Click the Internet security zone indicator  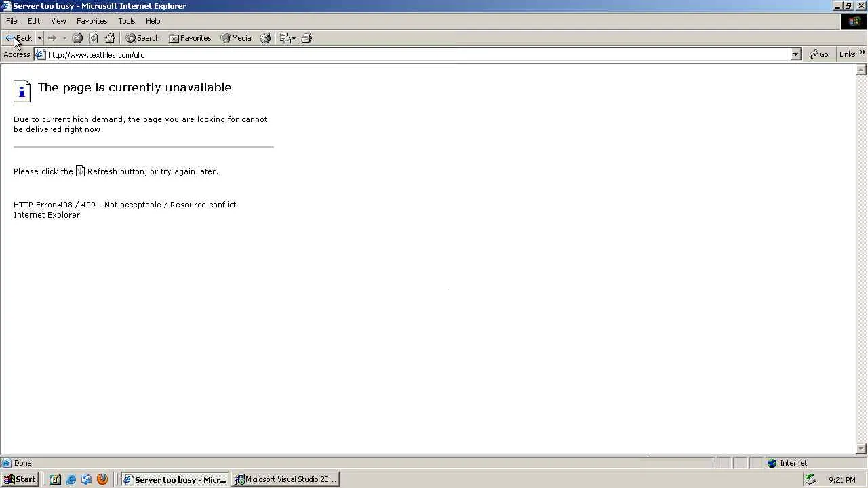[x=787, y=463]
